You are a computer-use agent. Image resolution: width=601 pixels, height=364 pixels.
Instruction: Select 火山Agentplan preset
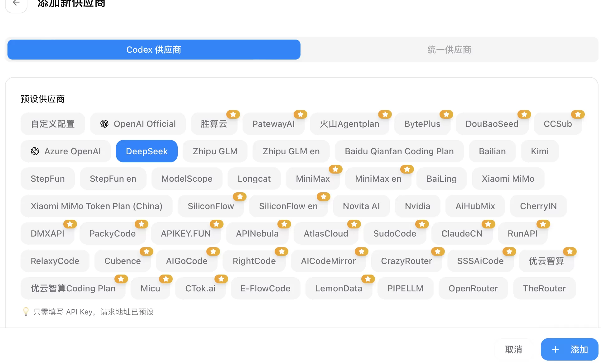pos(349,124)
